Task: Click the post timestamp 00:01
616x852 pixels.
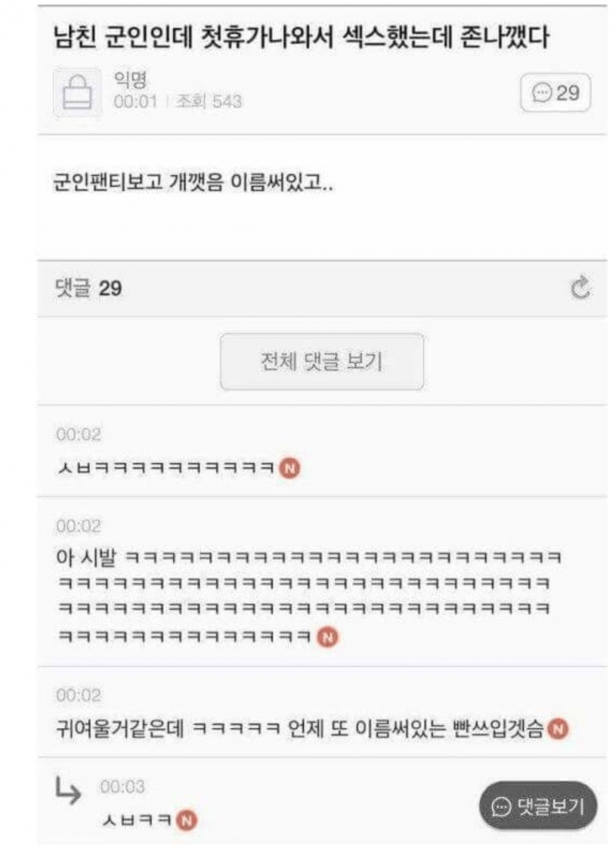Action: (x=135, y=102)
